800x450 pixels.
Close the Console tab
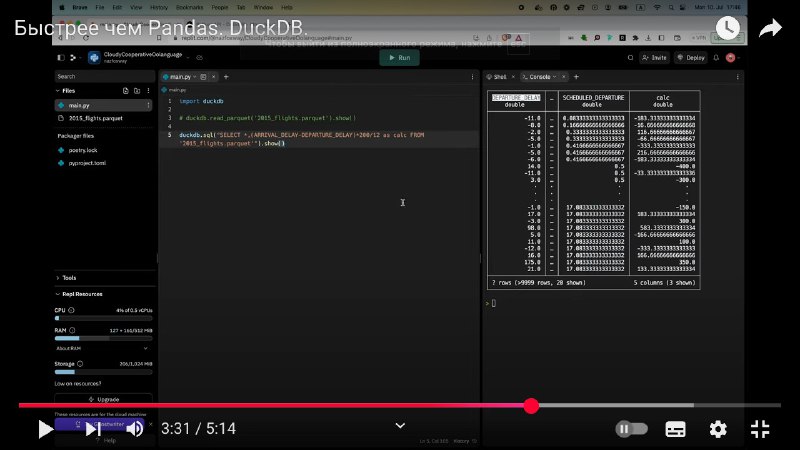(564, 77)
